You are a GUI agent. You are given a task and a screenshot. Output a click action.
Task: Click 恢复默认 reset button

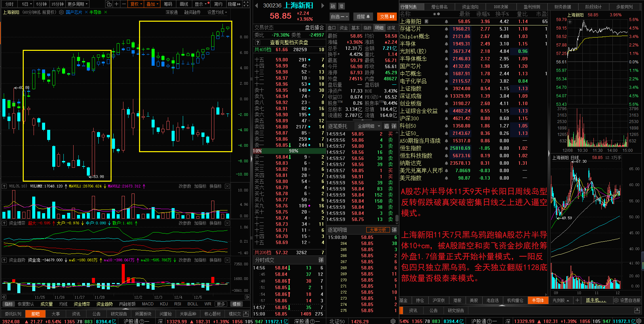pyautogui.click(x=26, y=304)
